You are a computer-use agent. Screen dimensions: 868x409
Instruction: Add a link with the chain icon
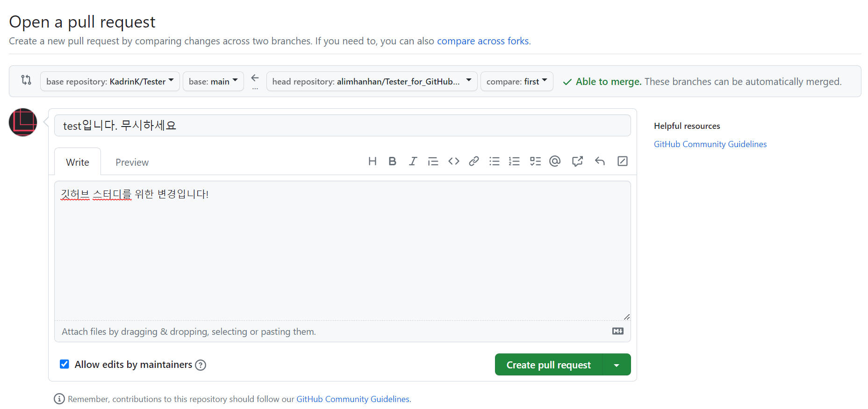click(x=474, y=161)
